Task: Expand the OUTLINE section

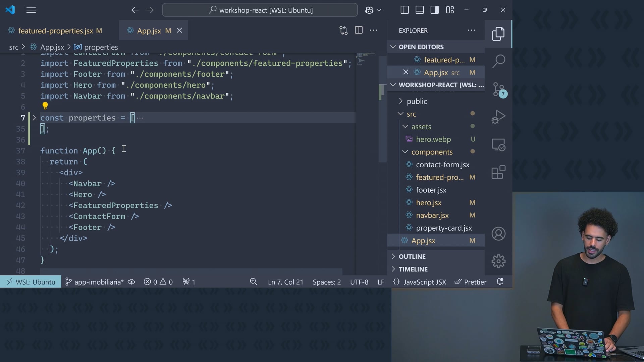Action: coord(412,256)
